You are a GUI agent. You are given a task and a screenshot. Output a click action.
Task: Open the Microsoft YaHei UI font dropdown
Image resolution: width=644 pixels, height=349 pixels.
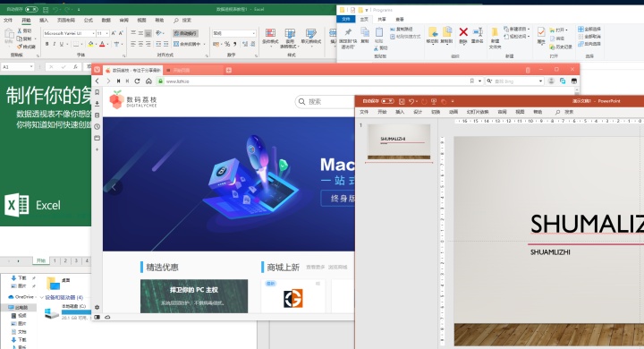(93, 33)
